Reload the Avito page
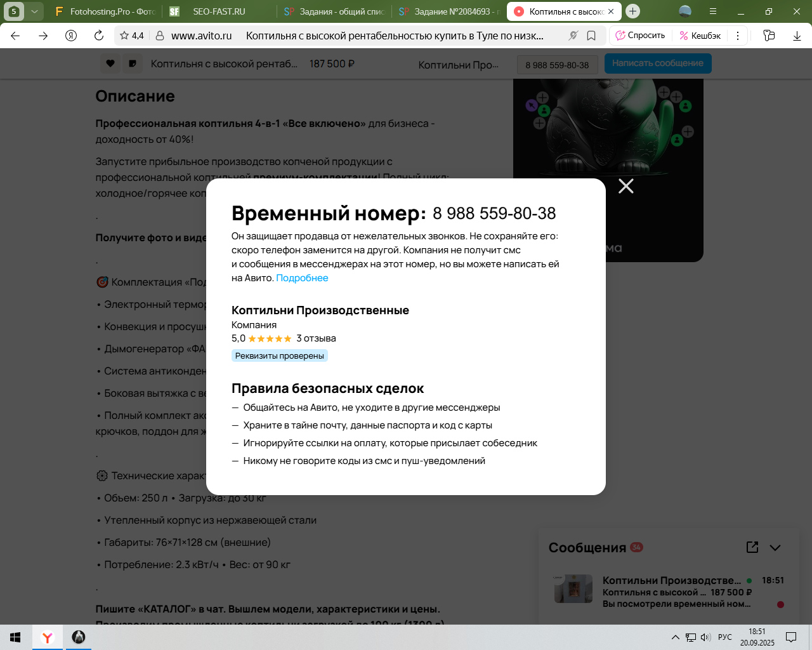This screenshot has width=812, height=650. (99, 36)
